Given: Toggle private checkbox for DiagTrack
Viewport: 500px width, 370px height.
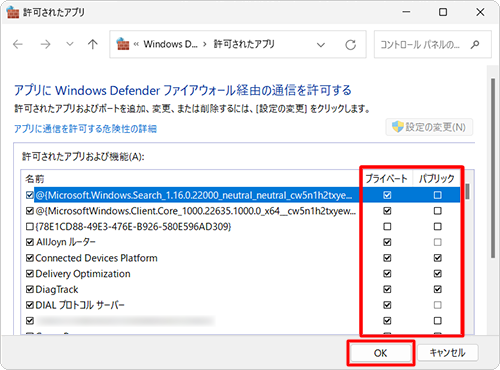Looking at the screenshot, I should pos(387,289).
